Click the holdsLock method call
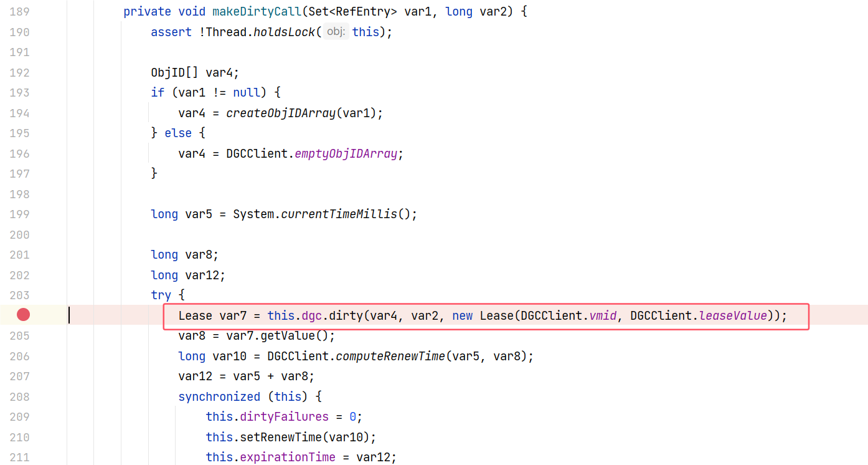The image size is (868, 465). 284,32
